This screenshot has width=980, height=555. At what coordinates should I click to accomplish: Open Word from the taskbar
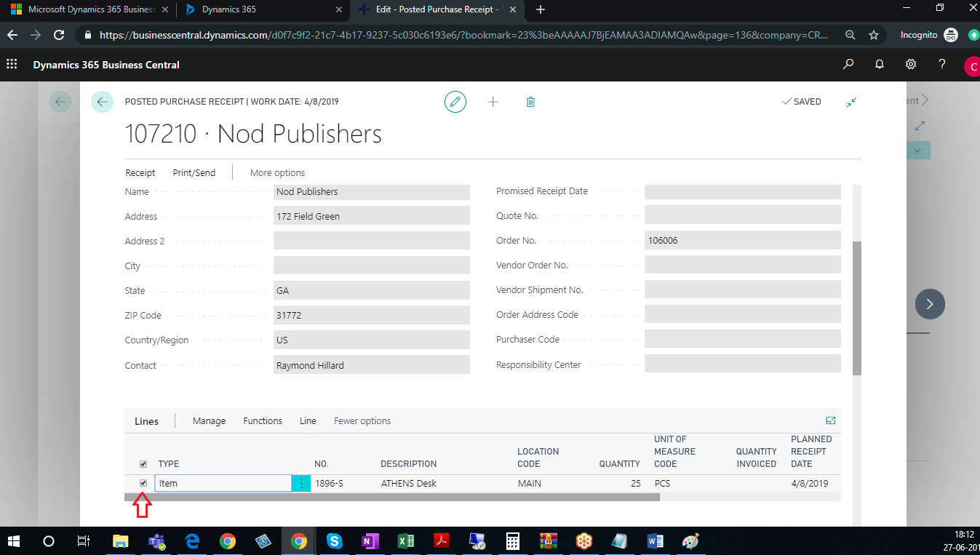tap(655, 541)
